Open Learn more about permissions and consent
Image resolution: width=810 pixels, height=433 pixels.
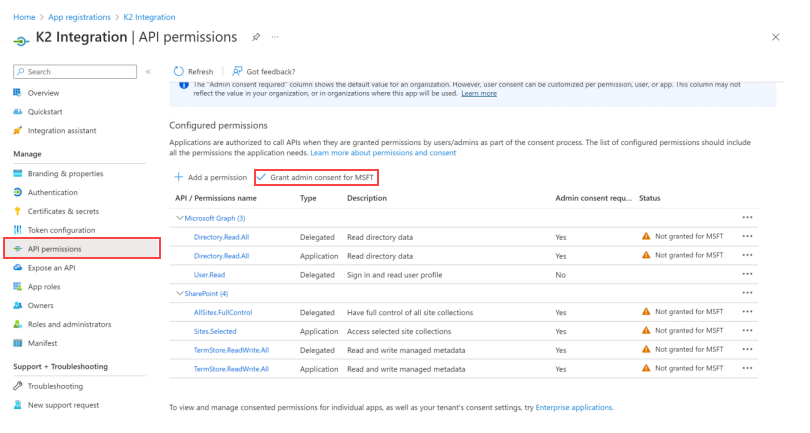[383, 153]
